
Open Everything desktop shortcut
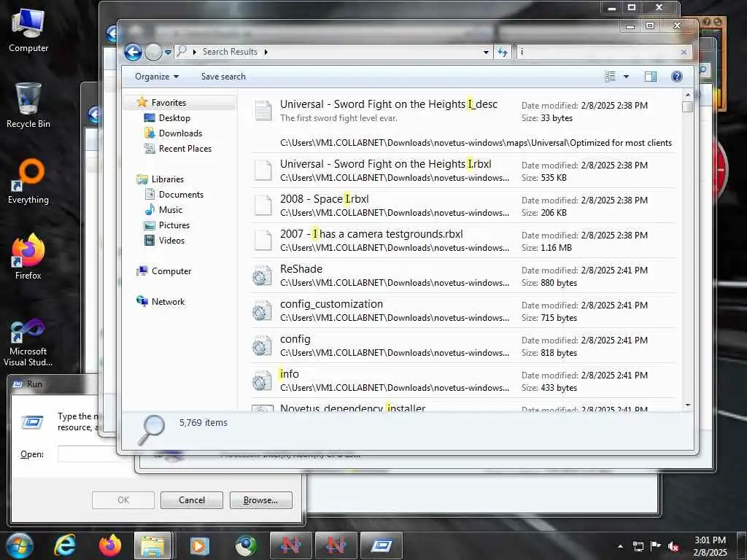28,182
